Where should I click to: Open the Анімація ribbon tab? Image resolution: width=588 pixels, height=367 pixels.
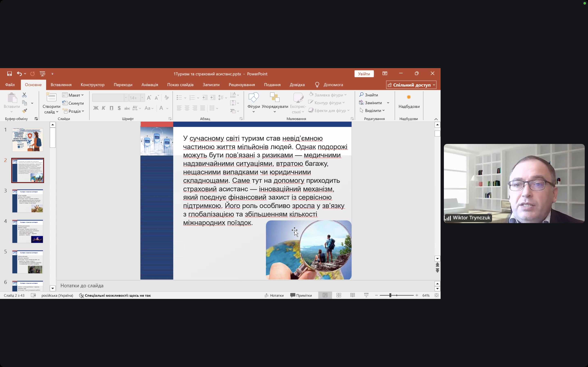pos(150,85)
